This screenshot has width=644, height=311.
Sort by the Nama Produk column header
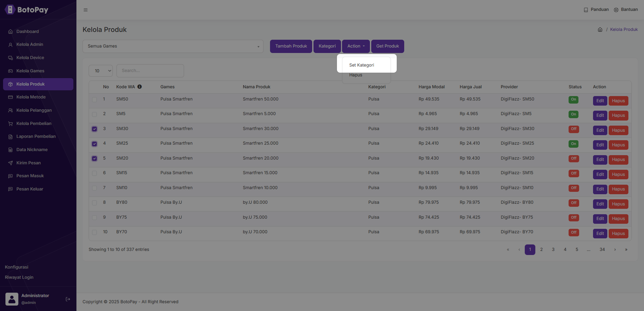256,87
